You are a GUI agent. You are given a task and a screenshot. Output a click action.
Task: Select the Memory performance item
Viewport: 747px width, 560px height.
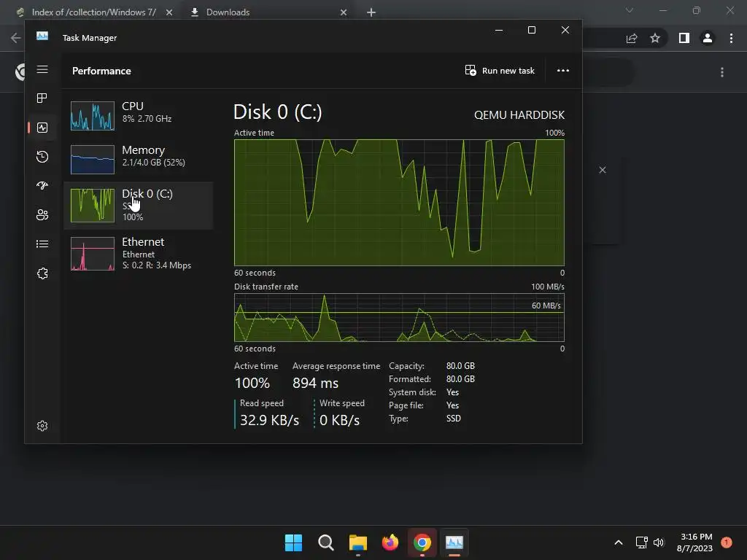coord(138,159)
